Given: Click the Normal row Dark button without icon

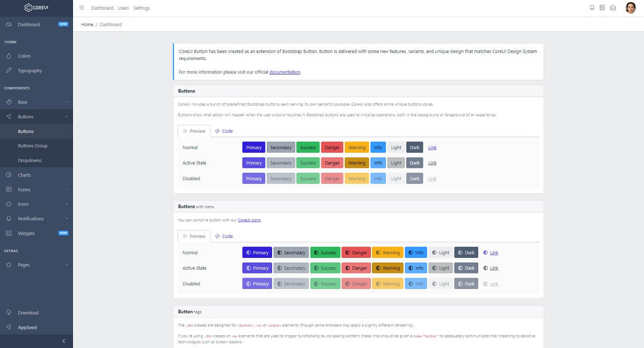Looking at the screenshot, I should [415, 147].
